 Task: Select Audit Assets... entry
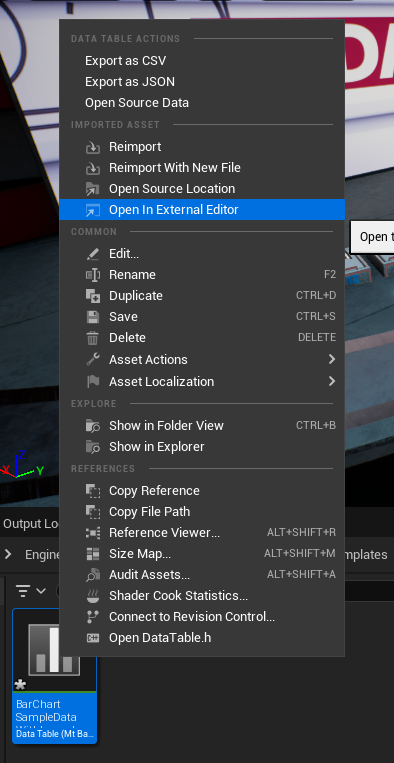click(202, 575)
